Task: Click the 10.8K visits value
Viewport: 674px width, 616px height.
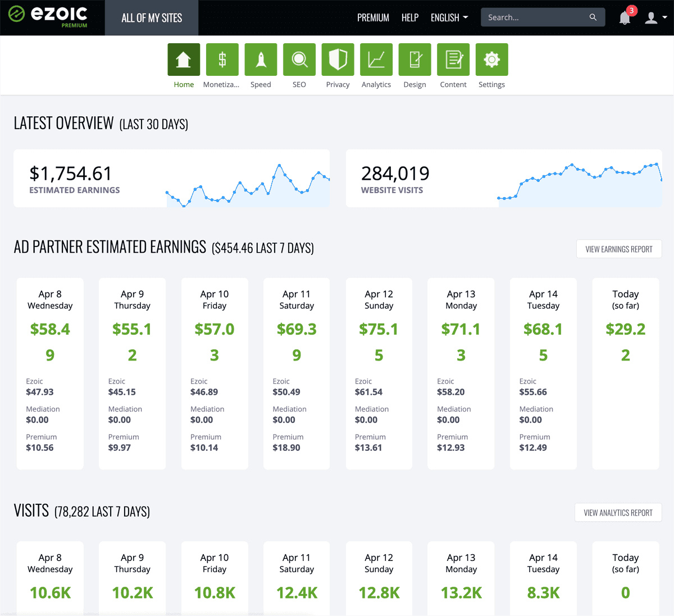Action: pos(215,592)
